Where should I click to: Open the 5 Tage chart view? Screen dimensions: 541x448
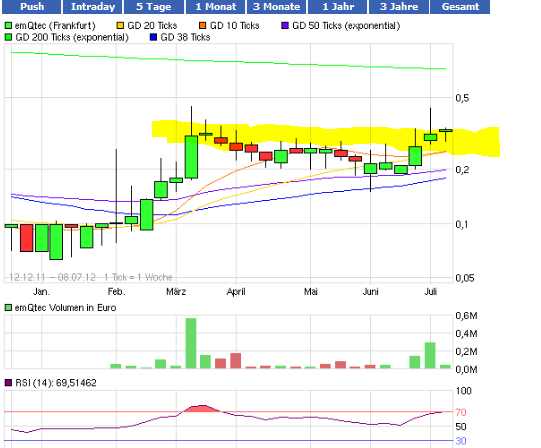[154, 7]
